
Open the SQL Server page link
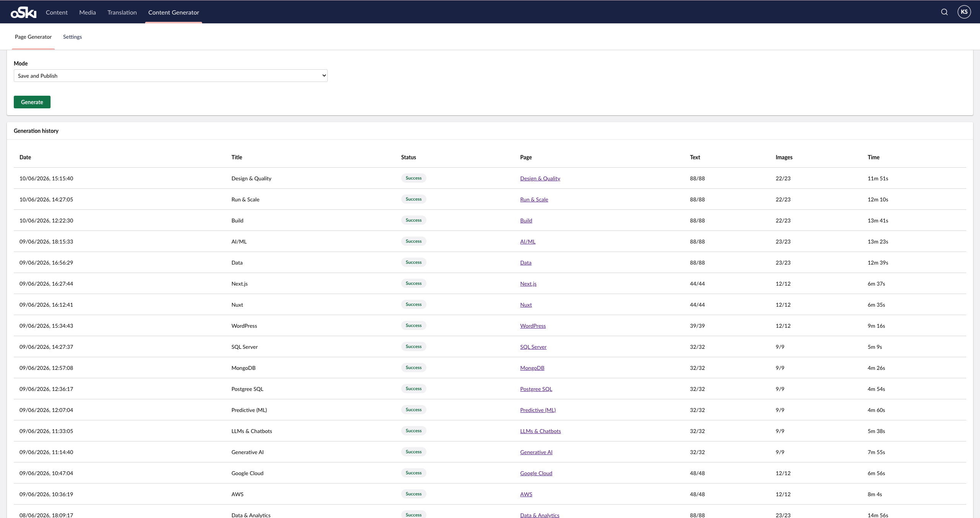pos(533,347)
